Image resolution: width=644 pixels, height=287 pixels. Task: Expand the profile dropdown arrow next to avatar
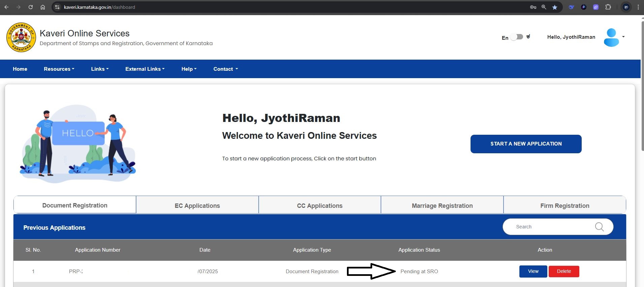click(x=623, y=37)
